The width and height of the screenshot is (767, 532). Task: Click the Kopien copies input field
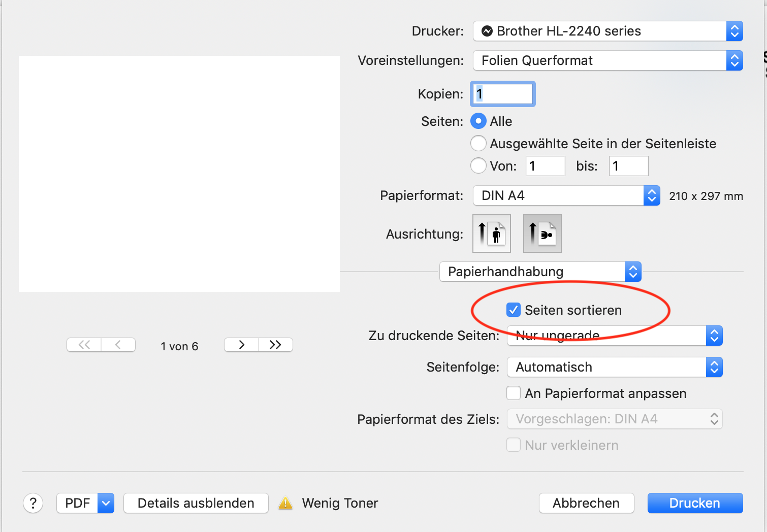[x=503, y=94]
